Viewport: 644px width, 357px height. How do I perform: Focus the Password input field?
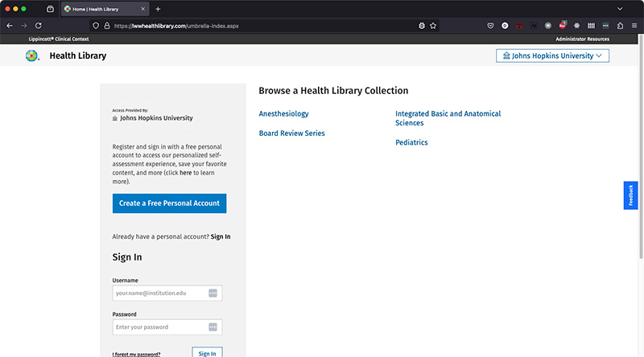167,327
